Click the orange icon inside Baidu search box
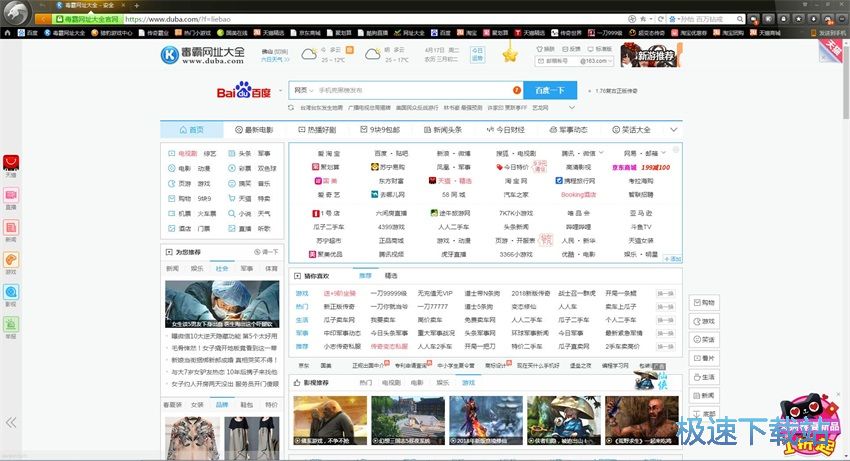850x461 pixels. pos(517,90)
